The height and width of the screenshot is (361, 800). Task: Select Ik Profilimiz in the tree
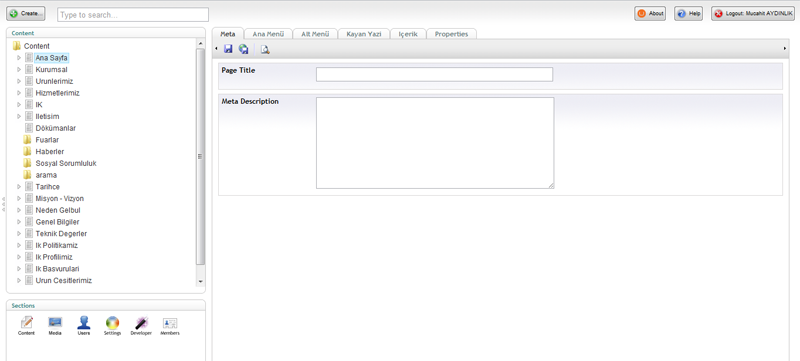(x=54, y=257)
